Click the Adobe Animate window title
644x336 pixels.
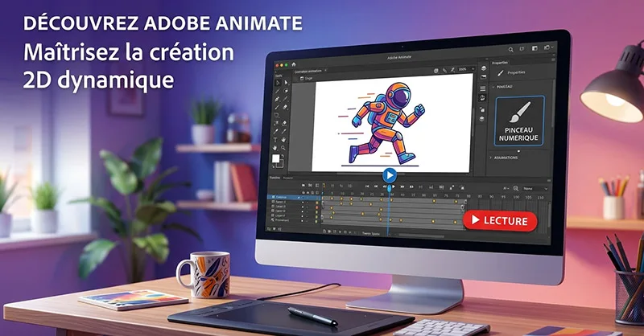[399, 57]
